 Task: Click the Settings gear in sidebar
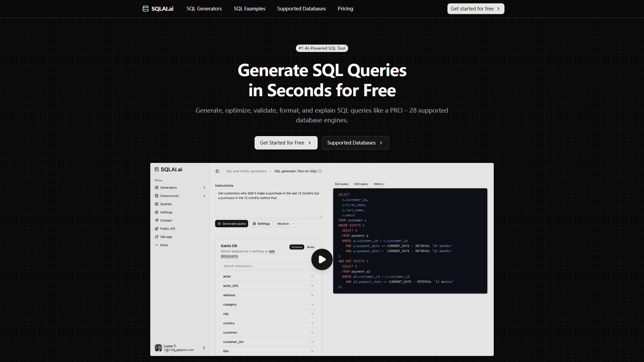point(157,212)
